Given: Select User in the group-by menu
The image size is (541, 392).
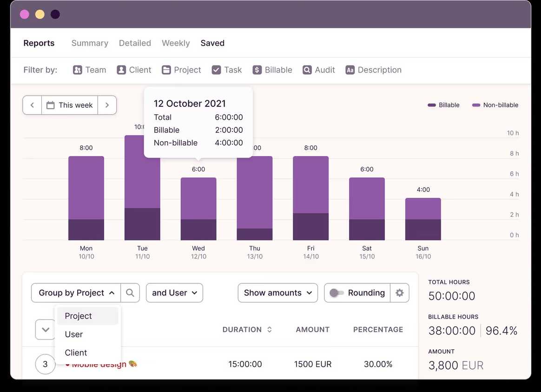Looking at the screenshot, I should [88, 334].
